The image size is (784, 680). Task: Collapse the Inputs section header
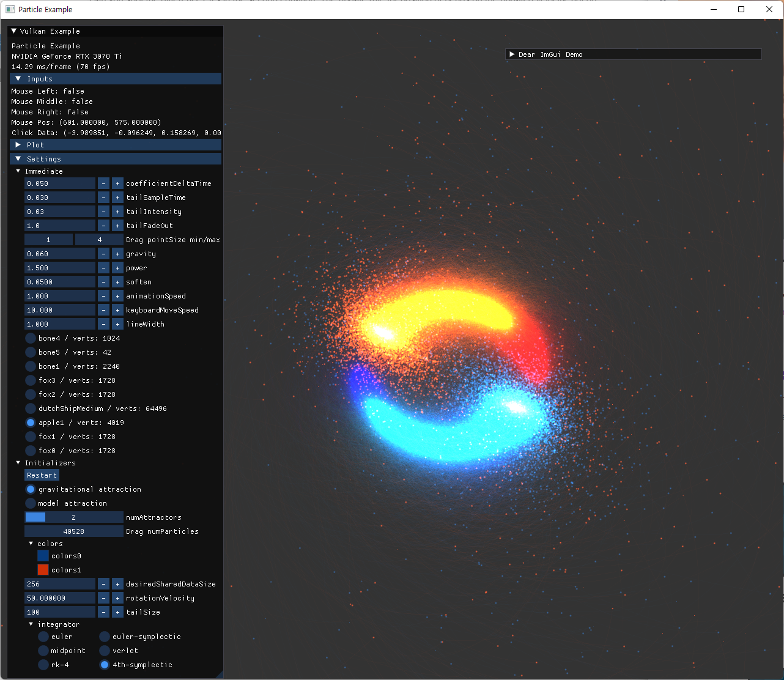(x=116, y=79)
